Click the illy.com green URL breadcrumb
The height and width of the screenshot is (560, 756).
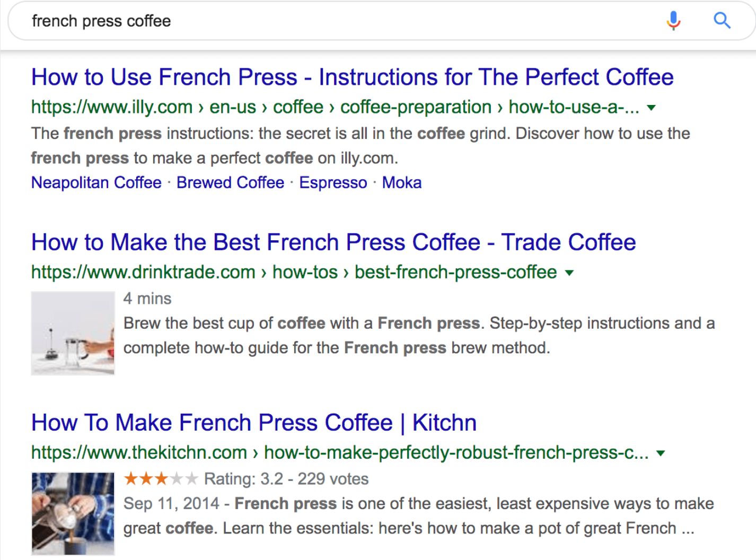point(335,107)
